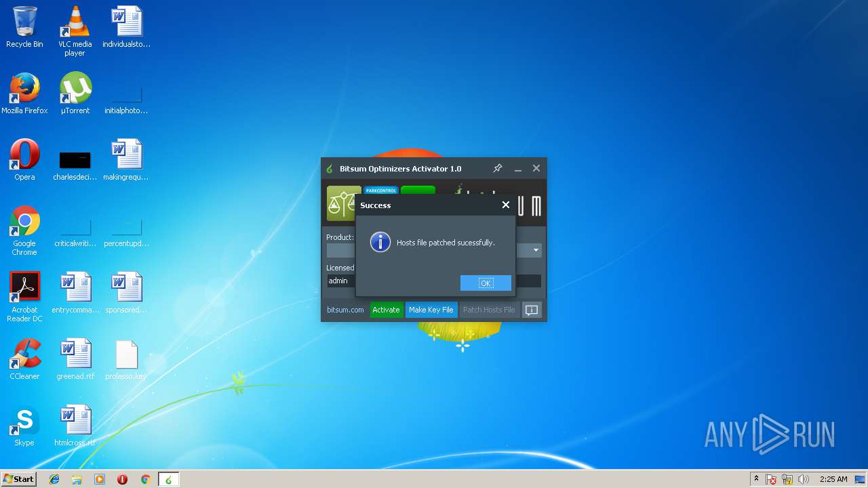Viewport: 868px width, 488px height.
Task: Open the Opera desktop shortcut
Action: (x=24, y=160)
